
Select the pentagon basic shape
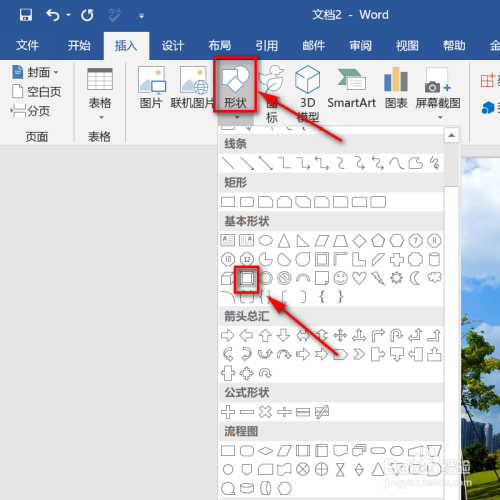[x=378, y=240]
